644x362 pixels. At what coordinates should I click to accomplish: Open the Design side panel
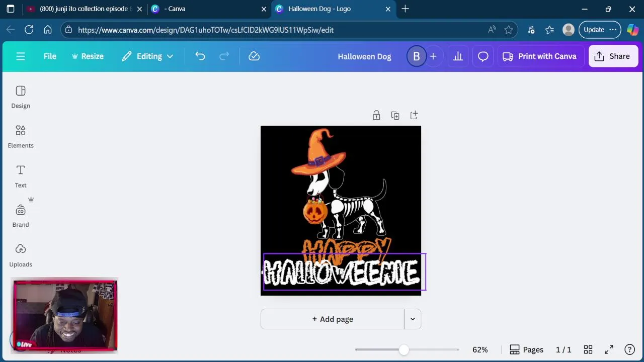(21, 97)
